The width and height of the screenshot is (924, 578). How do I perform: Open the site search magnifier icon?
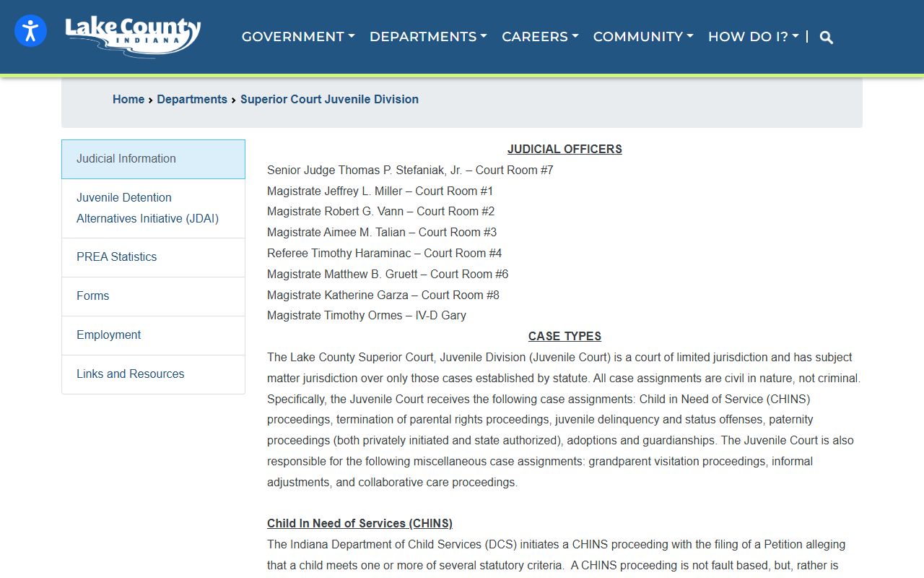pos(827,38)
